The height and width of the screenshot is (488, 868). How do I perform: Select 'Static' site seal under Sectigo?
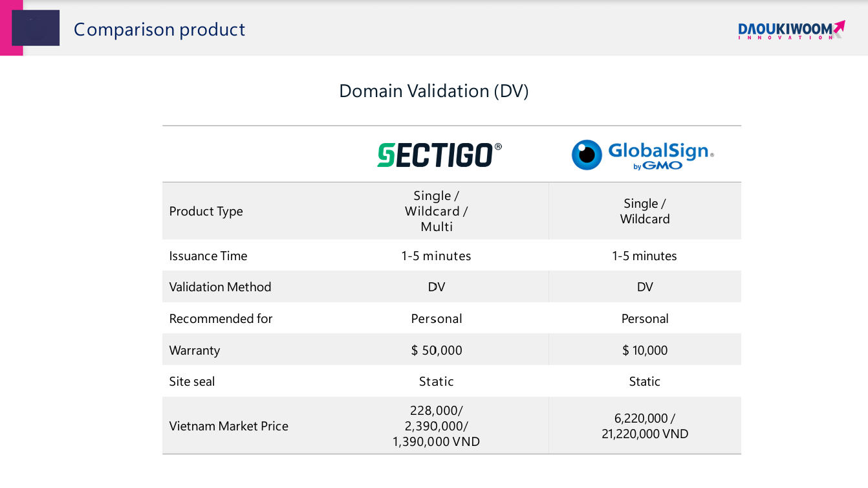(x=437, y=381)
